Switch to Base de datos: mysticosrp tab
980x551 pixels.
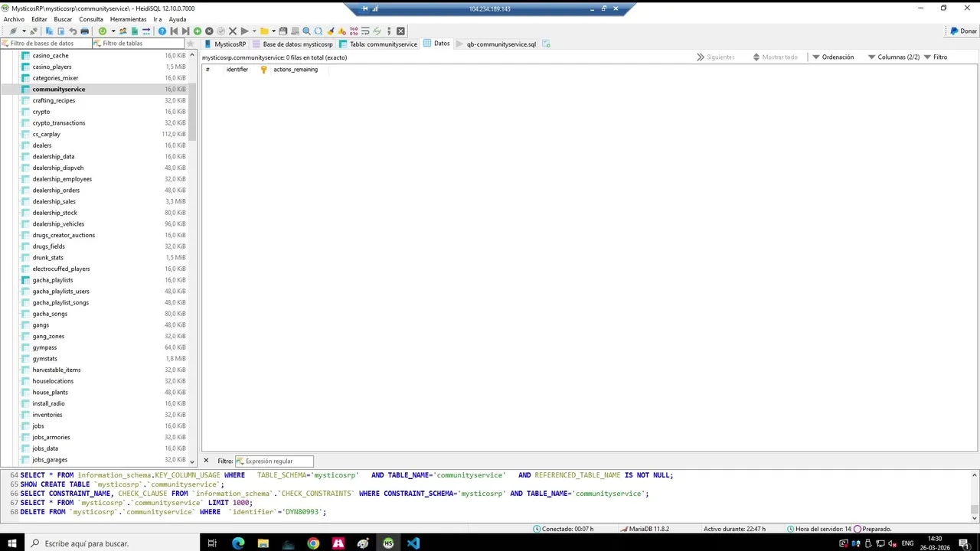(292, 44)
